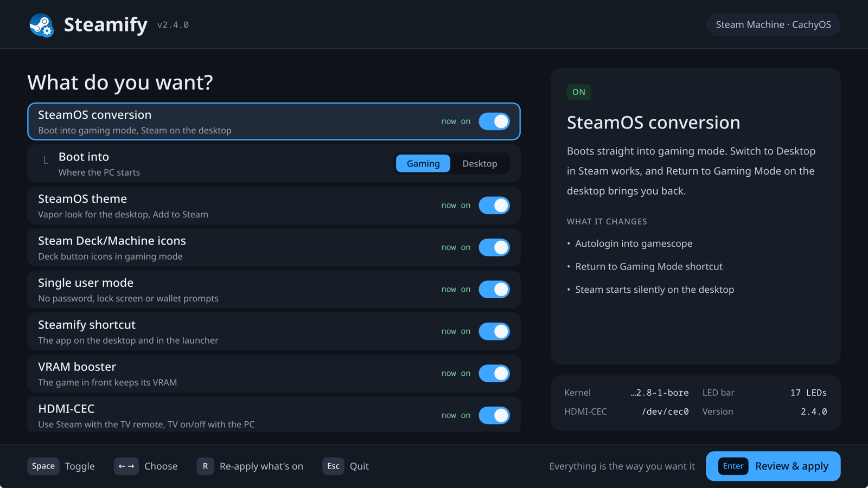Screen dimensions: 868x488
Task: Select the HDMI-CEC row title
Action: pyautogui.click(x=66, y=409)
